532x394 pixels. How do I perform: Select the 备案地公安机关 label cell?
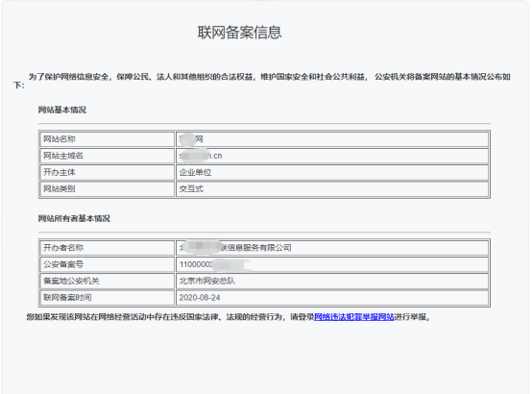click(x=108, y=282)
